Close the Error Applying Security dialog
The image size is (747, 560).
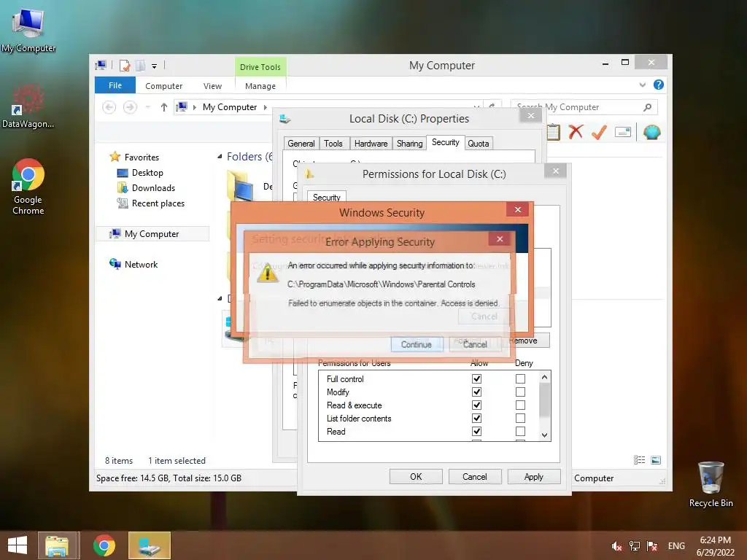coord(500,239)
